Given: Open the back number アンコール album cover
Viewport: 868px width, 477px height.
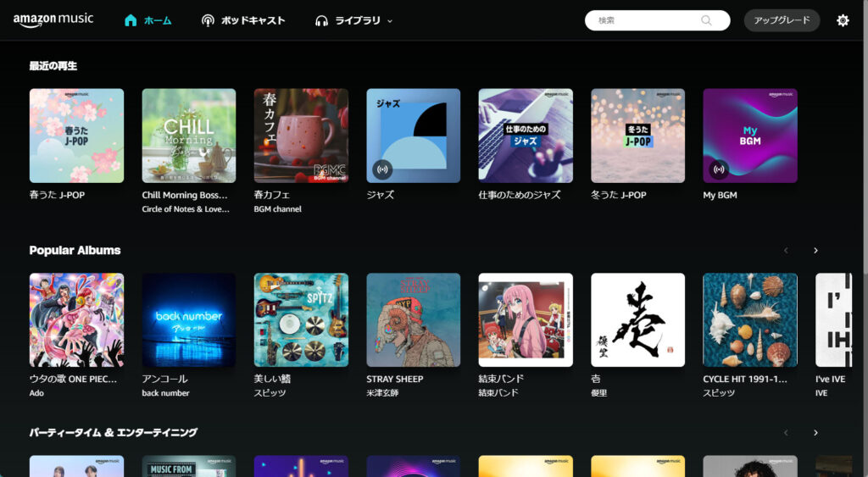Looking at the screenshot, I should coord(189,320).
